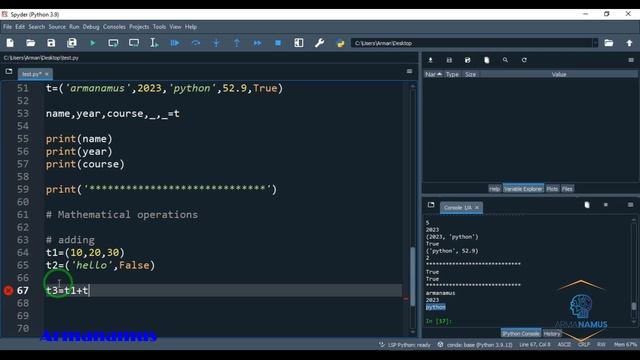Switch to the Help pane tab
640x360 pixels.
494,189
